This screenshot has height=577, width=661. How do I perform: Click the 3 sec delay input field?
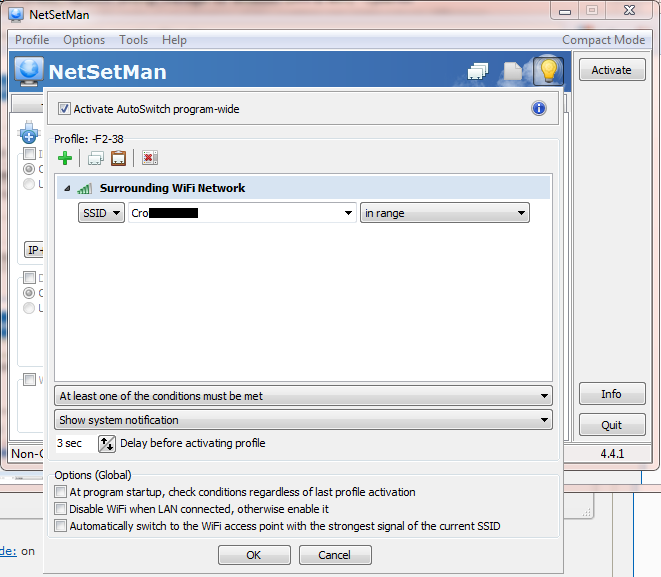[x=76, y=443]
